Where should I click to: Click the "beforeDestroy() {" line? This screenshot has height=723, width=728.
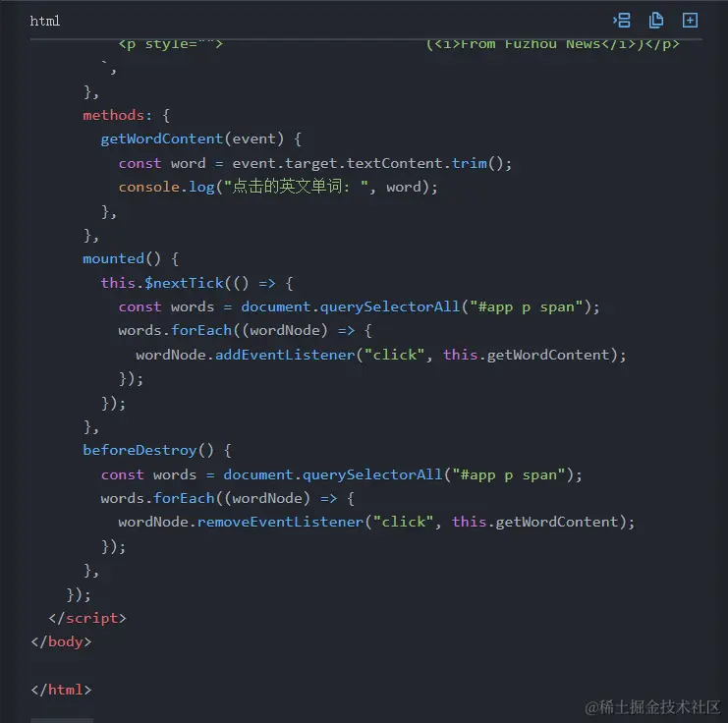click(157, 450)
